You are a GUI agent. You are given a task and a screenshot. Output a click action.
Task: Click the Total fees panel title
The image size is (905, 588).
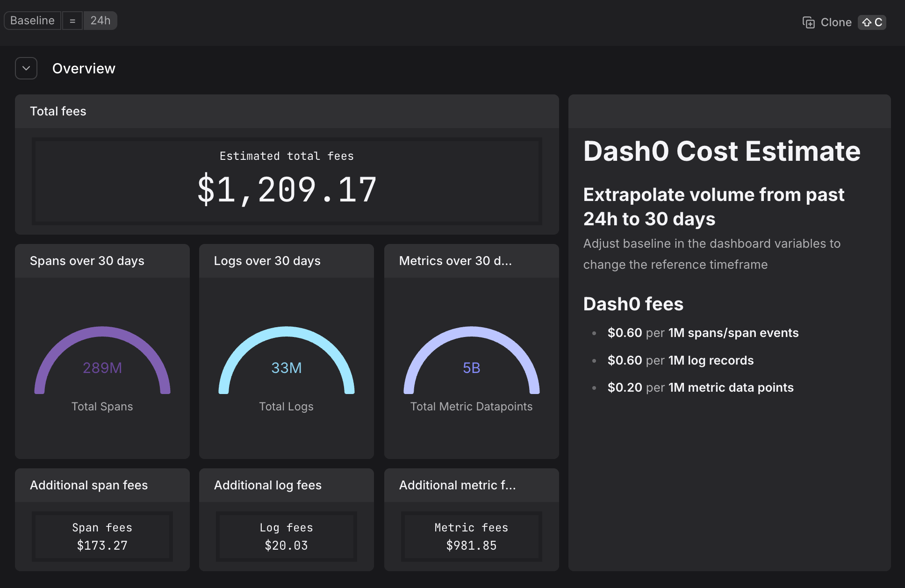(x=58, y=111)
